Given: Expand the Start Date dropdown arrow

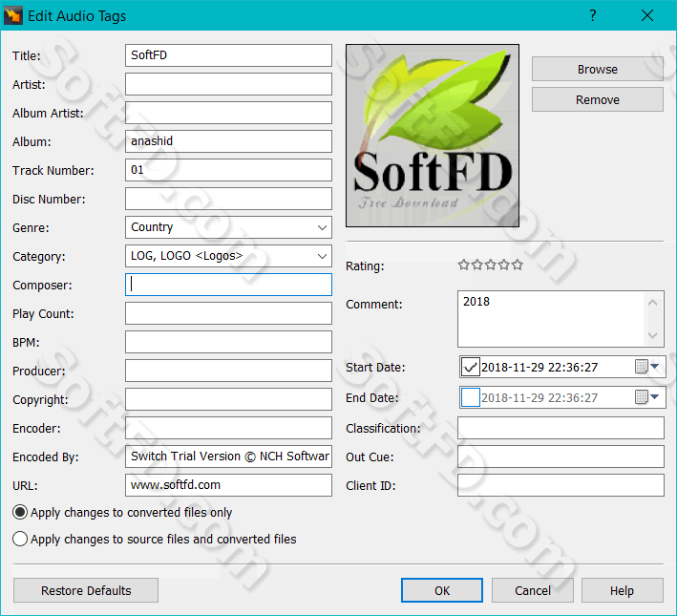Looking at the screenshot, I should (655, 367).
